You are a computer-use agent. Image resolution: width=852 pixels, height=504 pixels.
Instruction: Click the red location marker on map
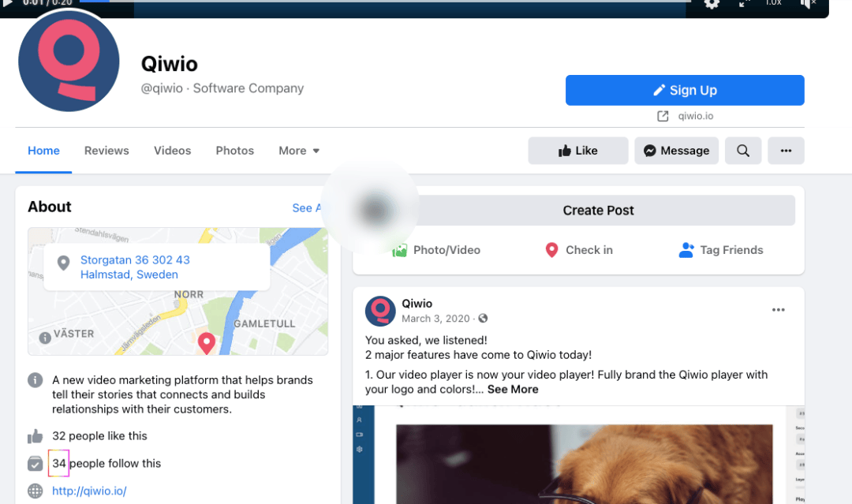(207, 344)
